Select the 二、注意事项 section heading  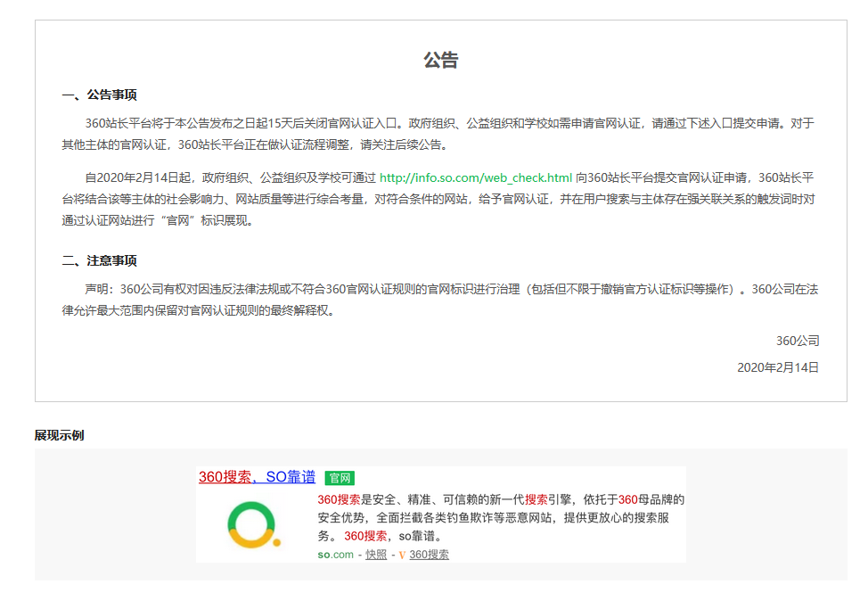[100, 261]
